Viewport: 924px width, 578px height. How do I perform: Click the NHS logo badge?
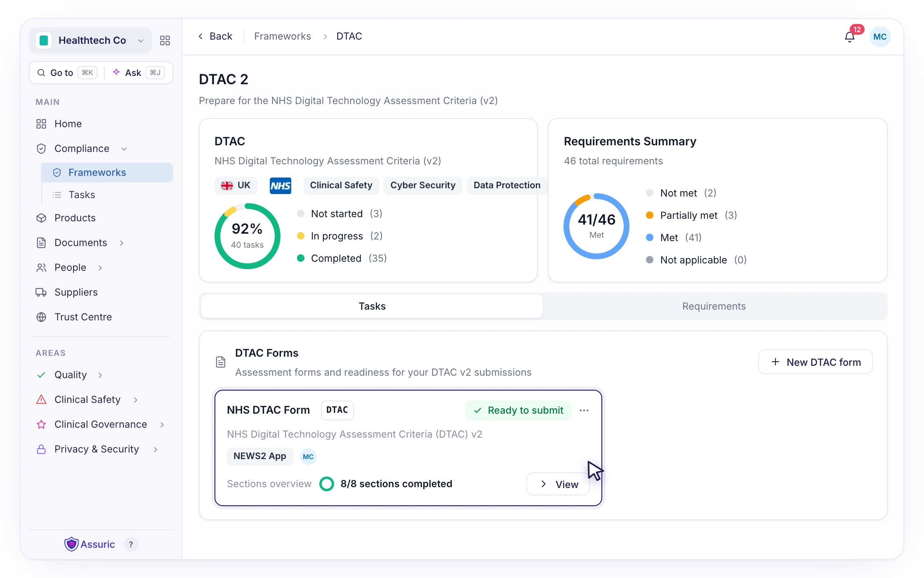[280, 185]
